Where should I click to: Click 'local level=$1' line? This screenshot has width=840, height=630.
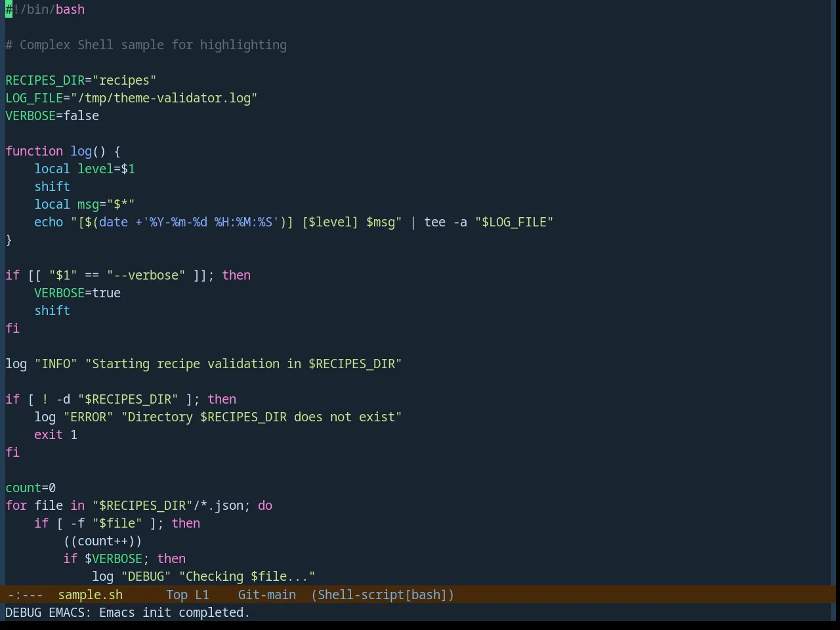point(85,169)
